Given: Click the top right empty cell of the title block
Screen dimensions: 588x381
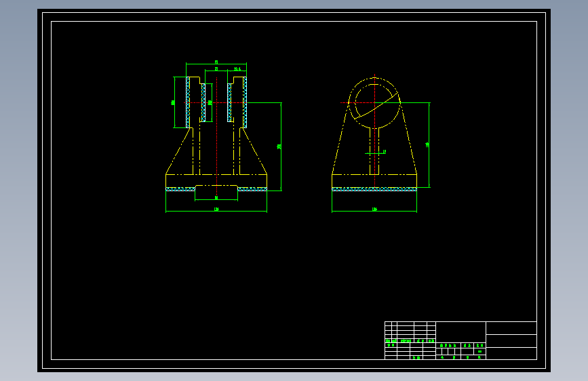Looking at the screenshot, I should [511, 328].
